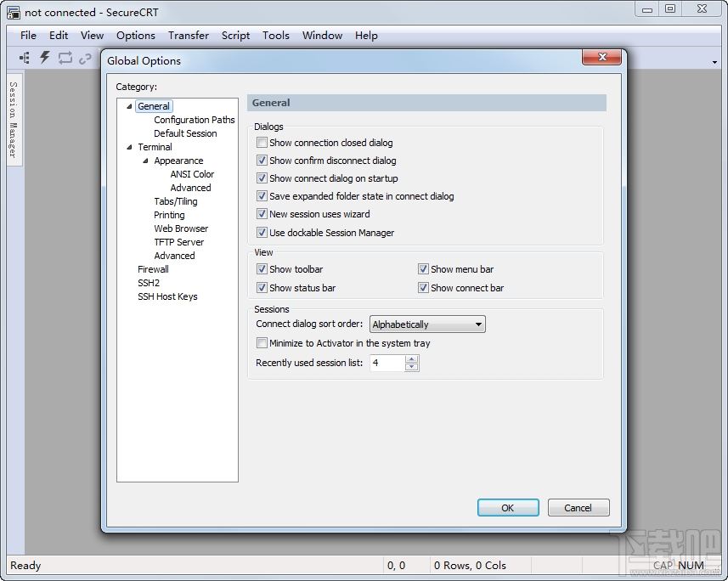
Task: Toggle Show status bar checkbox
Action: click(x=262, y=287)
